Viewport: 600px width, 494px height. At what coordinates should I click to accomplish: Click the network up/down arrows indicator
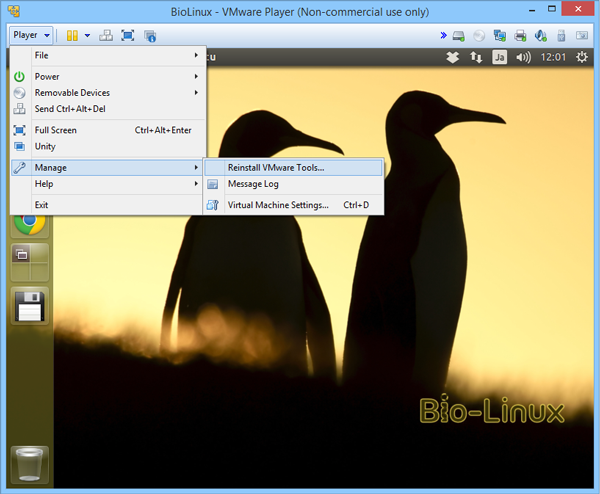pyautogui.click(x=476, y=57)
